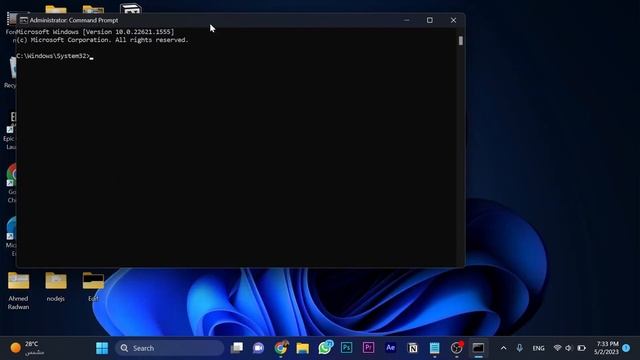Click the Command Prompt vertical scrollbar thumb
640x360 pixels.
pos(461,40)
